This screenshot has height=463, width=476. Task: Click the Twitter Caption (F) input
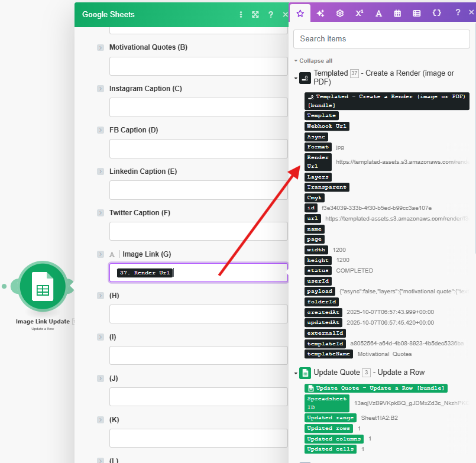199,231
